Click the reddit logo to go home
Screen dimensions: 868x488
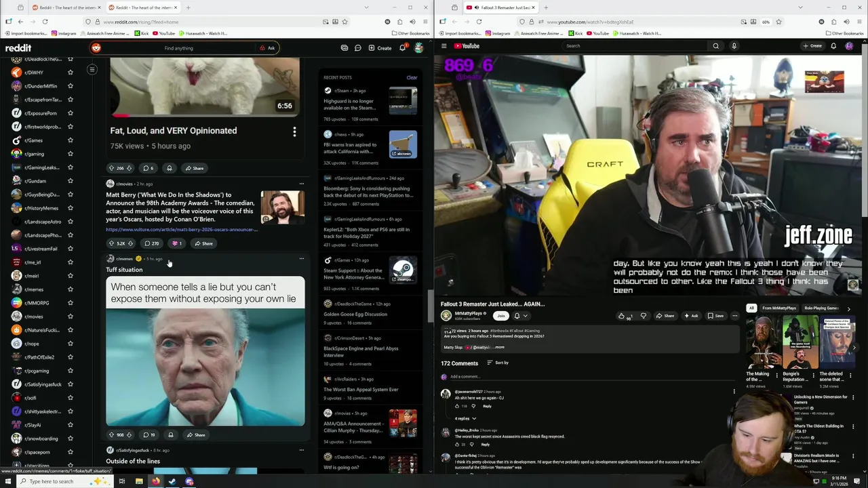point(18,48)
